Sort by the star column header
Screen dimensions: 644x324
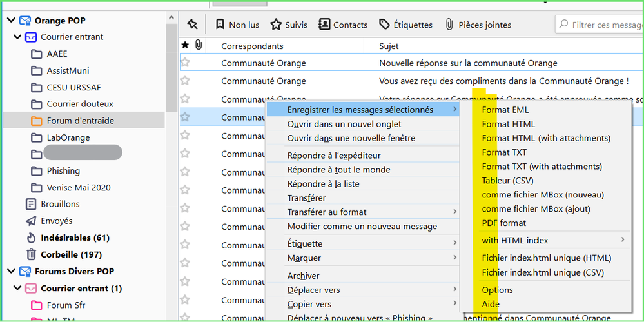pos(185,46)
